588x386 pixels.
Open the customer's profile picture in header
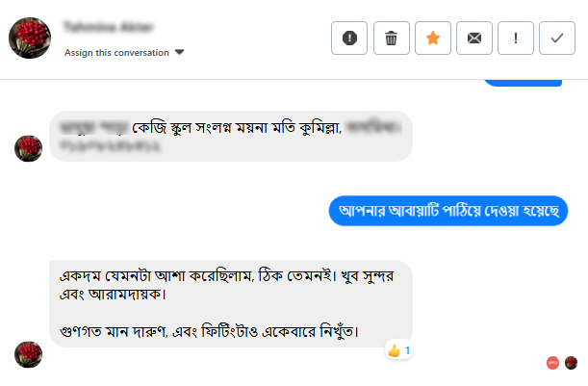(x=30, y=39)
